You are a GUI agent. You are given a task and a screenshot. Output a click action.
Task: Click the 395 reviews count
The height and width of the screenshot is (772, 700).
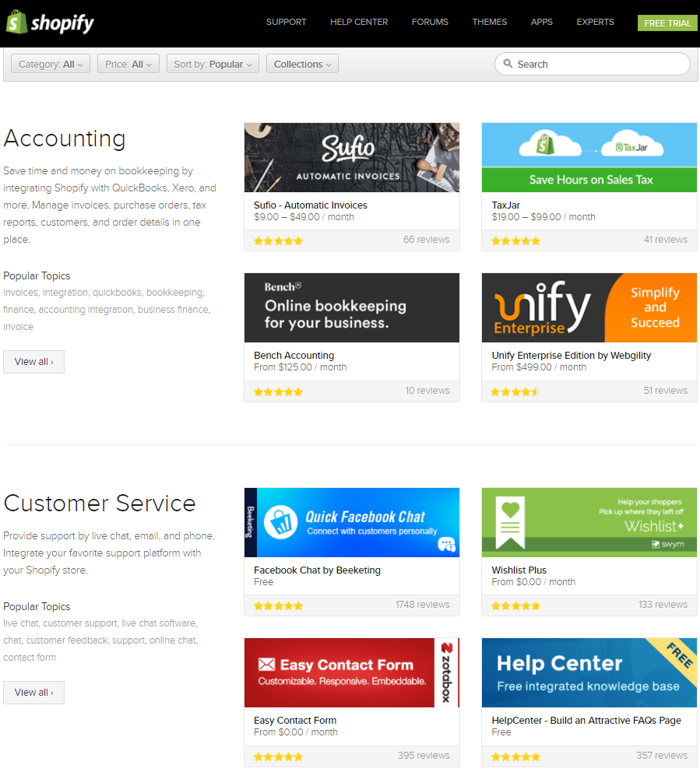[x=424, y=755]
